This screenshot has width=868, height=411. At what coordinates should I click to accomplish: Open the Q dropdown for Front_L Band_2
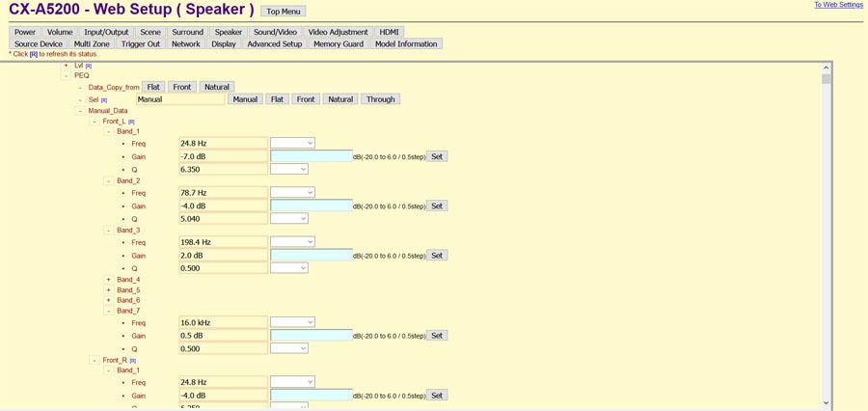(x=288, y=219)
